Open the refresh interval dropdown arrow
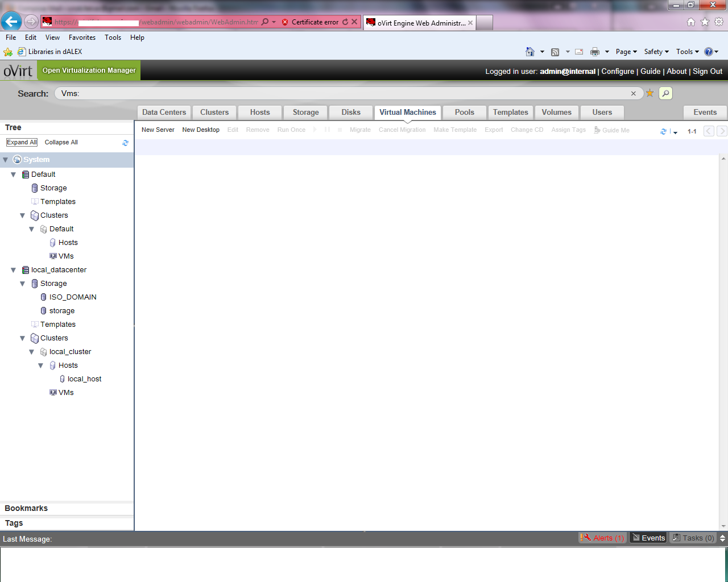Image resolution: width=728 pixels, height=582 pixels. pyautogui.click(x=675, y=132)
